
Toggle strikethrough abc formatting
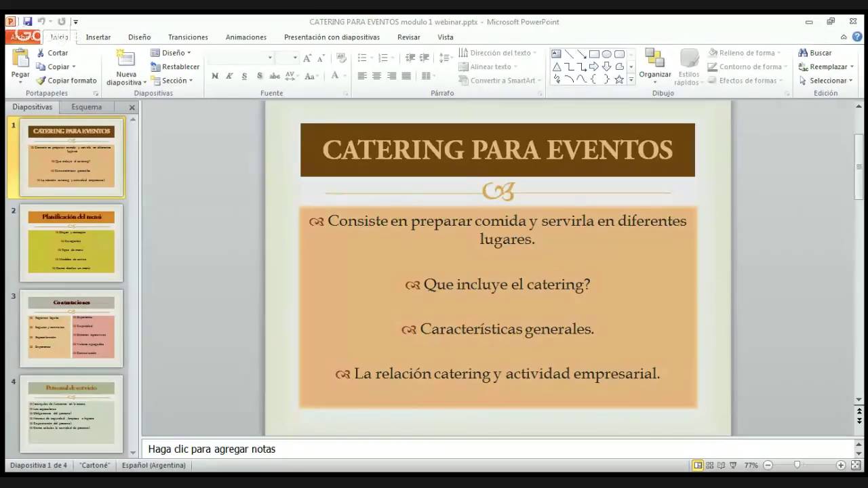coord(275,76)
